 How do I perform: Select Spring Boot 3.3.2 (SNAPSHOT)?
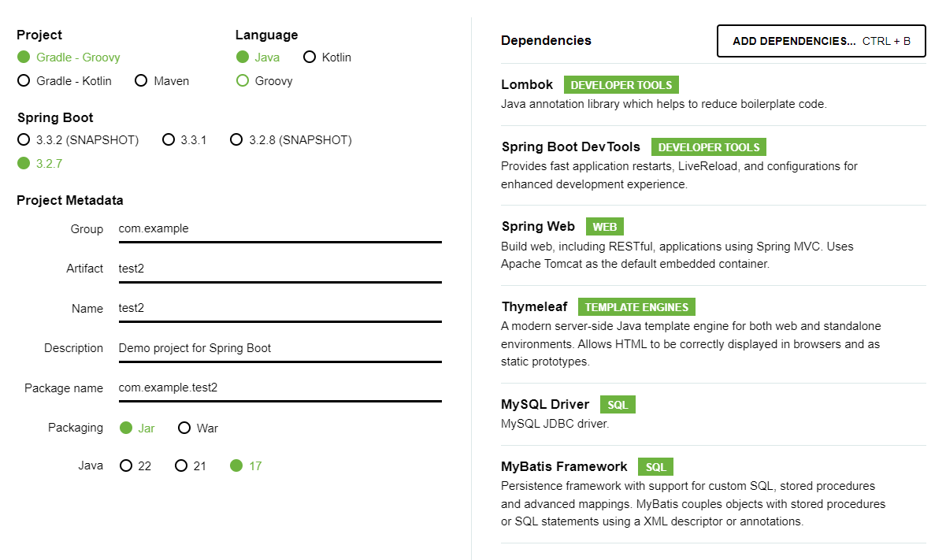tap(24, 140)
